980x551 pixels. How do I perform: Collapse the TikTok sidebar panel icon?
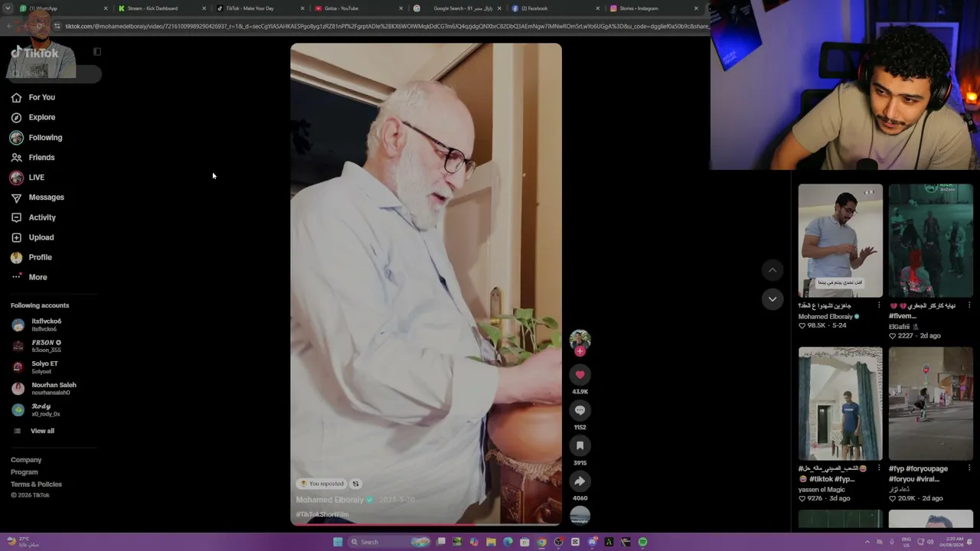click(97, 52)
